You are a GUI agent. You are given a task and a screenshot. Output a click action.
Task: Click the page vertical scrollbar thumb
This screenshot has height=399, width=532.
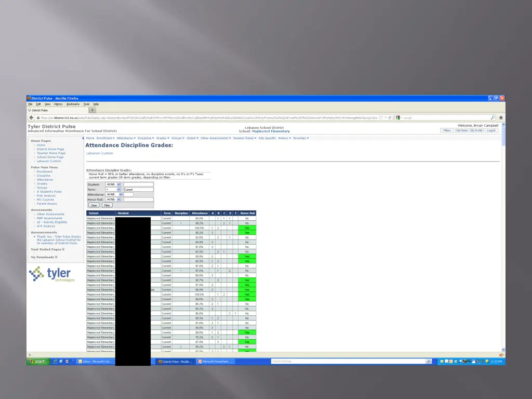[503, 137]
